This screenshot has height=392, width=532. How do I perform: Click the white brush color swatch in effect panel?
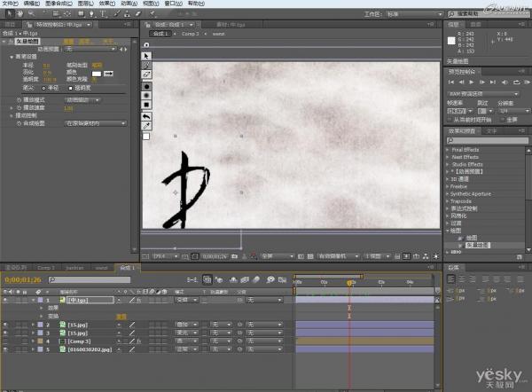click(97, 74)
